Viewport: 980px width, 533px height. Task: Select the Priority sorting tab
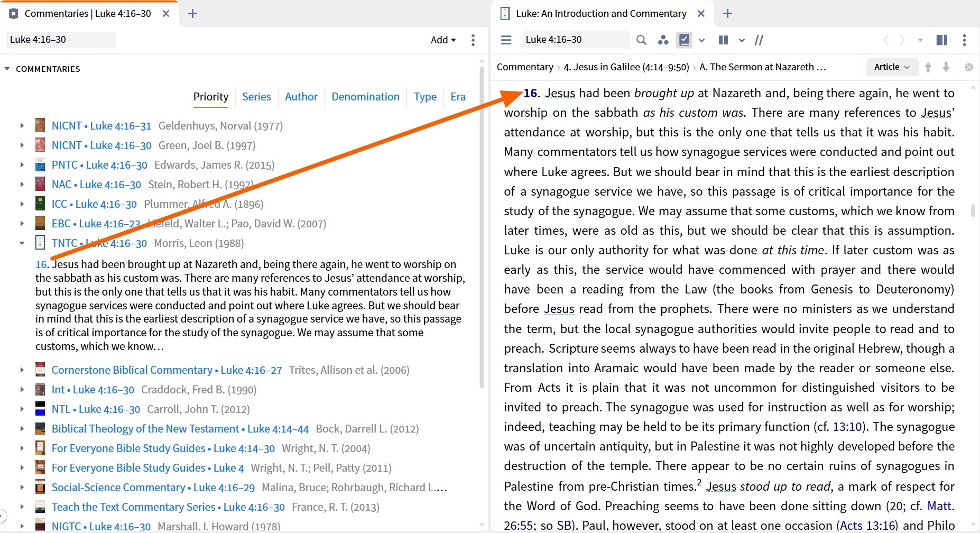click(x=211, y=97)
